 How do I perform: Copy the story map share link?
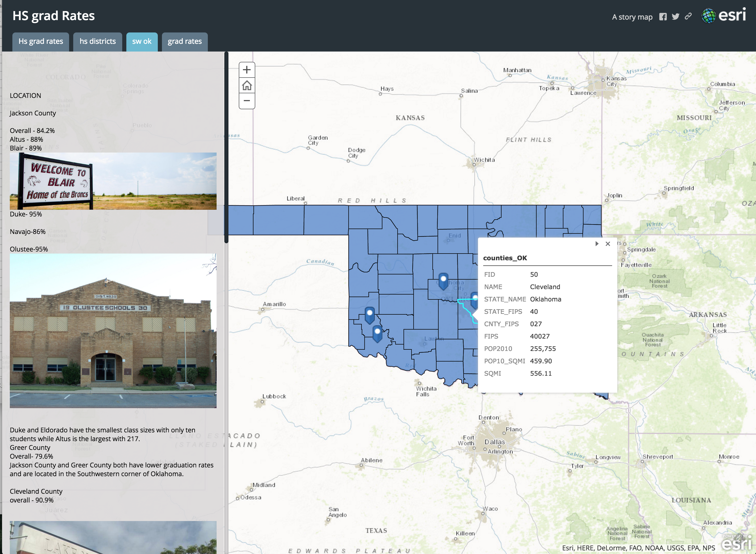[x=688, y=16]
